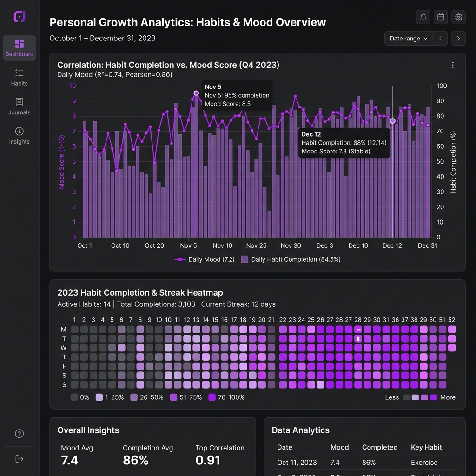The width and height of the screenshot is (476, 476).
Task: Select the Nov 5 mood data point
Action: (x=196, y=93)
